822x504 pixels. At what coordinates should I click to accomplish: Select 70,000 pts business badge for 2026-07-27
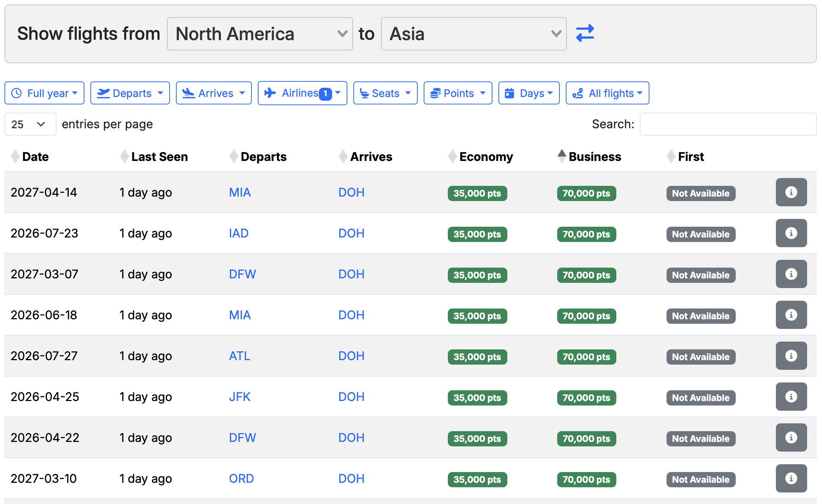point(587,357)
